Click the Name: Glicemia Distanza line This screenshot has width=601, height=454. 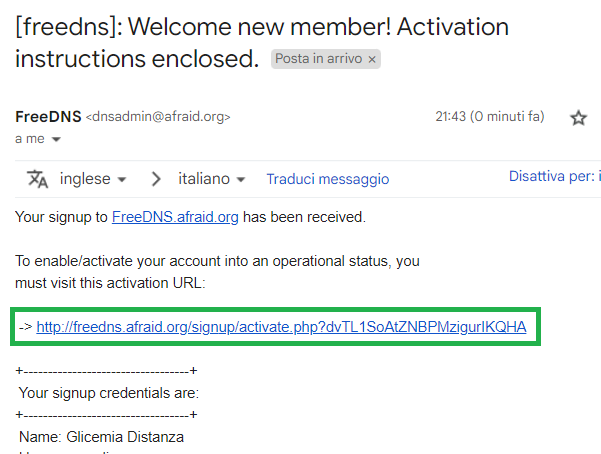tap(102, 437)
